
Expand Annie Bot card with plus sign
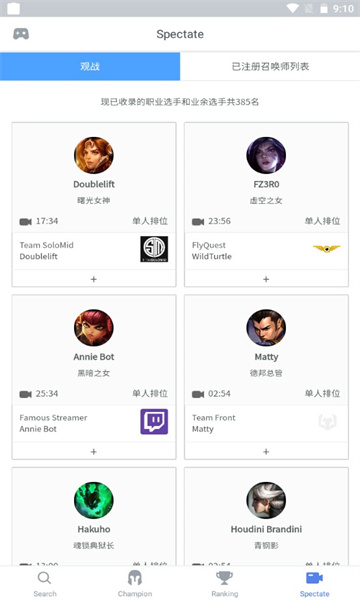94,452
